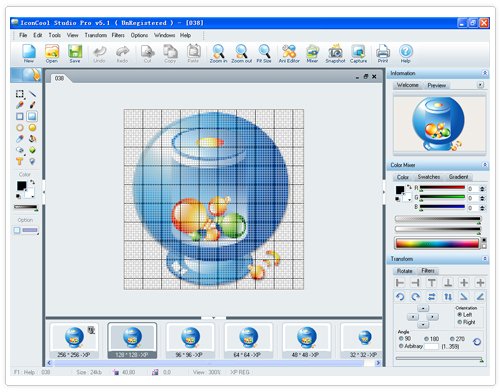
Task: Switch to the Preview tab
Action: [x=436, y=85]
